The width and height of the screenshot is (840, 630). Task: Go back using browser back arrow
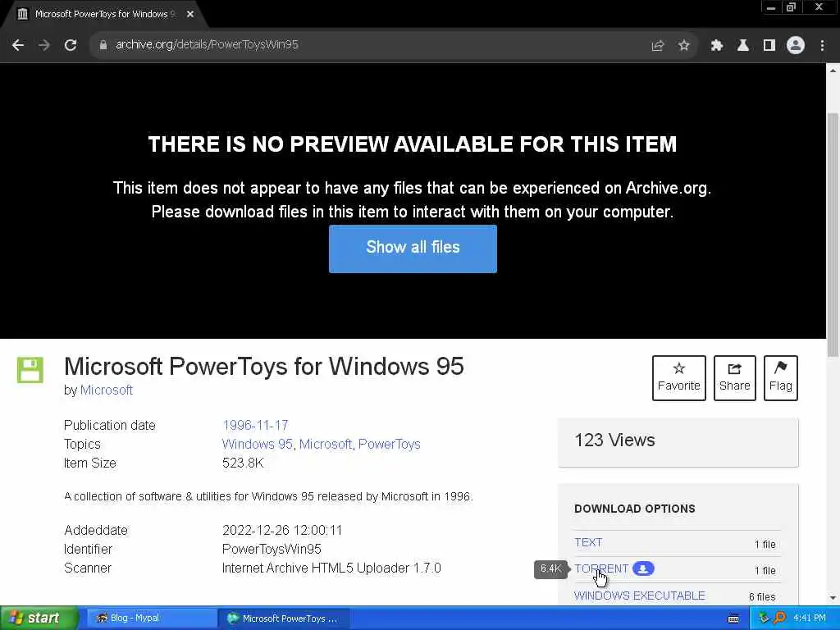tap(18, 46)
